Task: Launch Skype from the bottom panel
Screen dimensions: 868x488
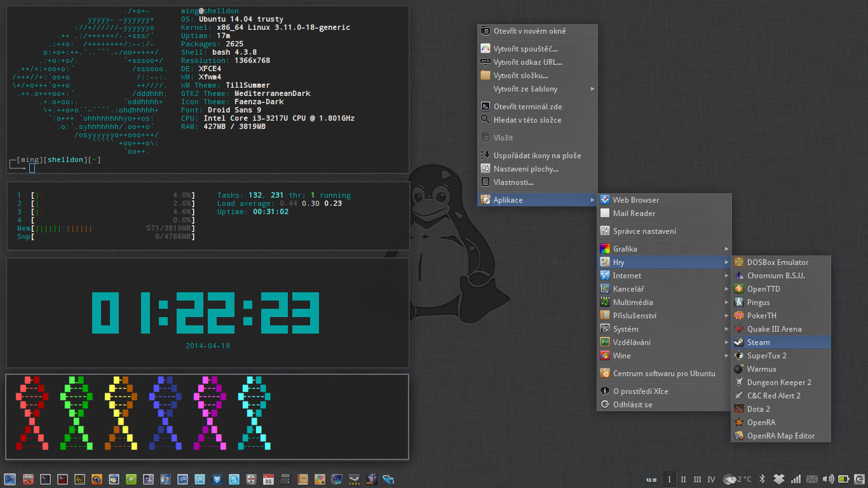Action: coord(234,479)
